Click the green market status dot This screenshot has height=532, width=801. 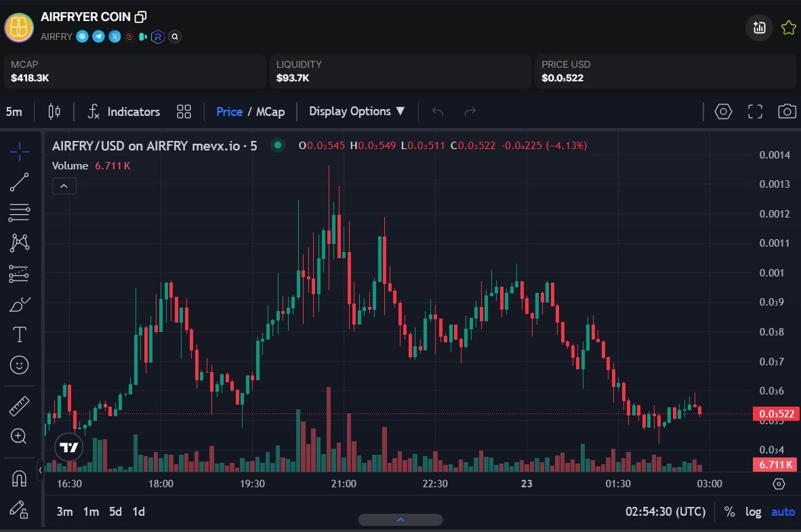277,146
